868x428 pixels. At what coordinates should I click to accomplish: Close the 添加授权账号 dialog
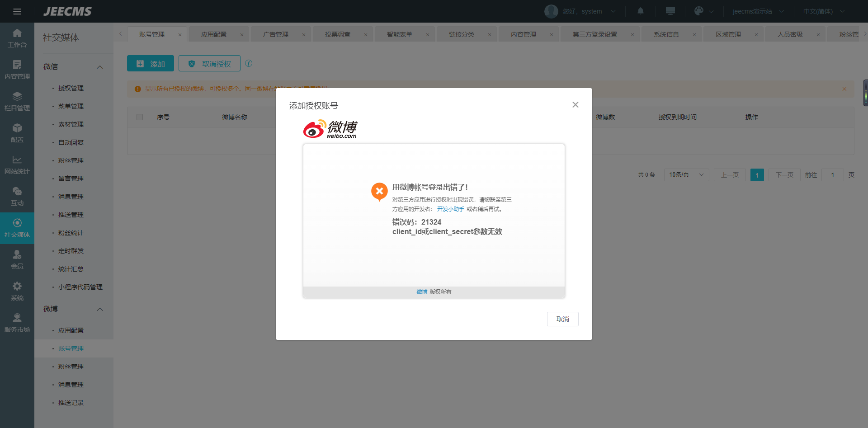click(x=575, y=105)
